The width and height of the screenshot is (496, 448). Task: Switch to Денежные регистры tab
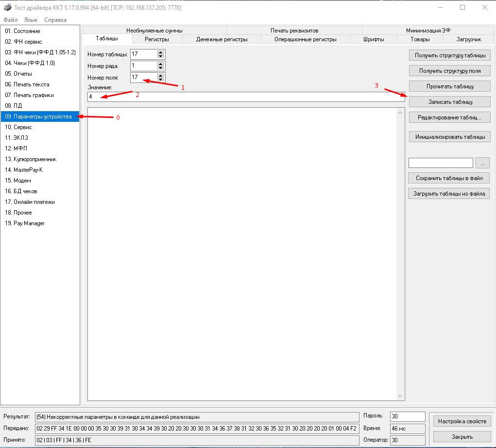(222, 39)
